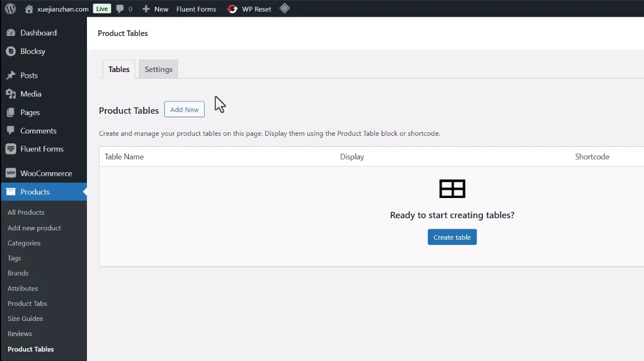Open Brands submenu

coord(18,273)
